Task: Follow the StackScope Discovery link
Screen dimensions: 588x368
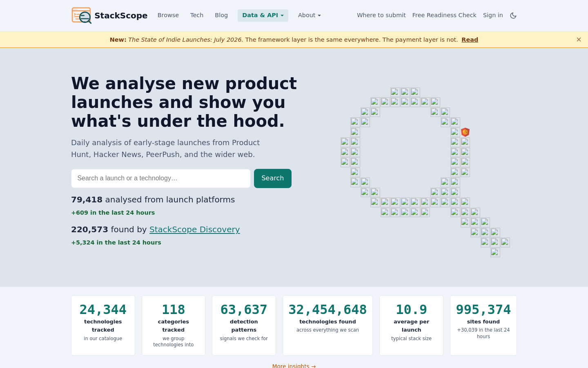Action: click(194, 229)
